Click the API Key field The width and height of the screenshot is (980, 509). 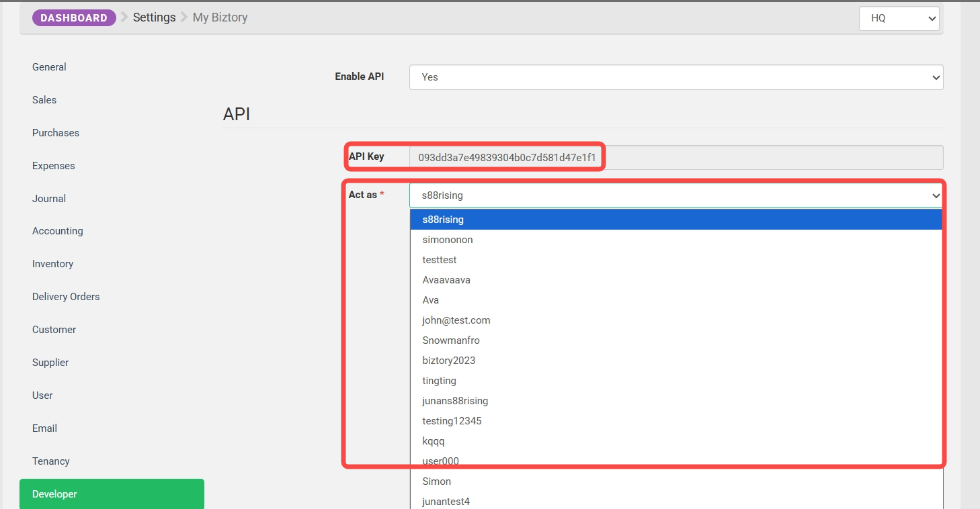[x=676, y=158]
